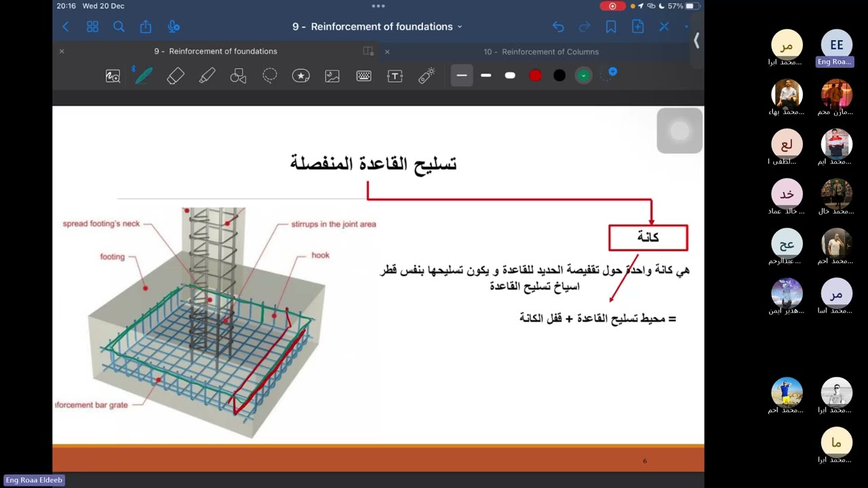
Task: Tap the microphone recording icon
Action: point(174,26)
